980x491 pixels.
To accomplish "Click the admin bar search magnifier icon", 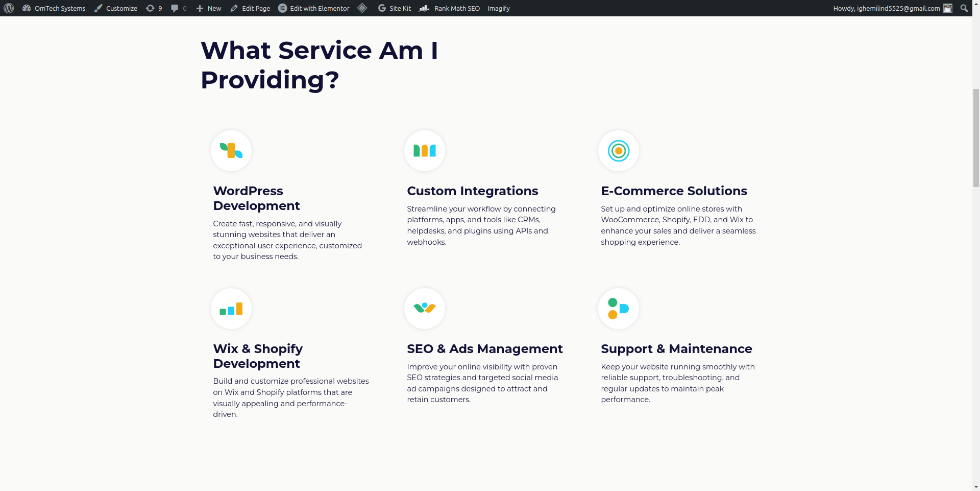I will [x=964, y=8].
